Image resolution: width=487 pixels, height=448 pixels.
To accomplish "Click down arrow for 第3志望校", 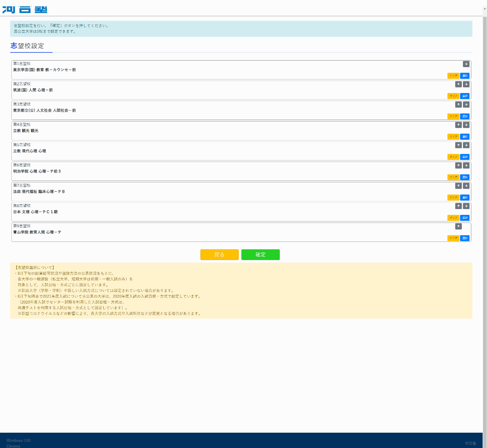I will (466, 105).
